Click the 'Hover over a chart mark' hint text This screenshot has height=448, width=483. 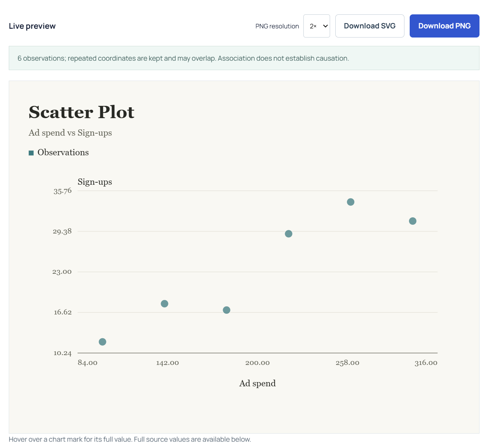130,439
